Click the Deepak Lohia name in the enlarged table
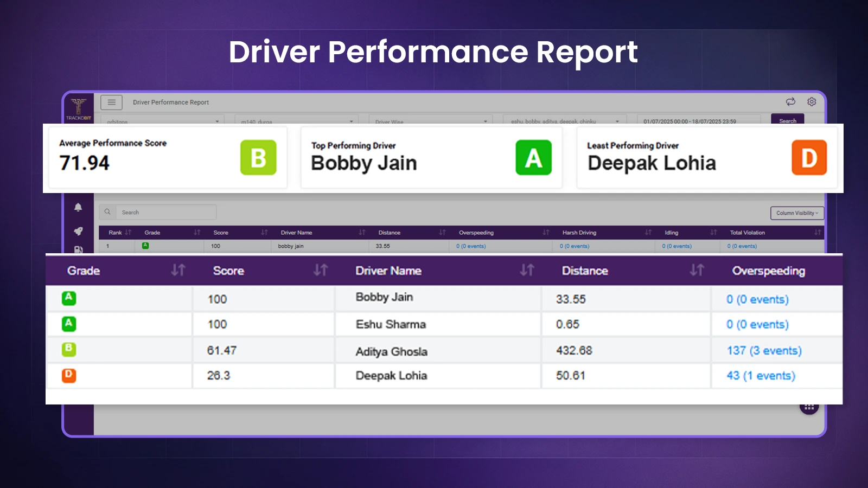The height and width of the screenshot is (488, 868). [391, 375]
